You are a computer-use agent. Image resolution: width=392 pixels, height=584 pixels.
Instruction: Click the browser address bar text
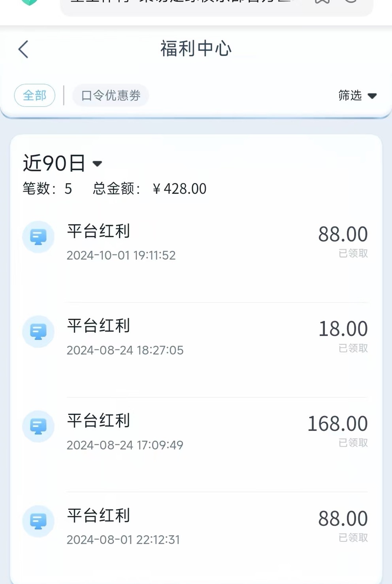182,2
